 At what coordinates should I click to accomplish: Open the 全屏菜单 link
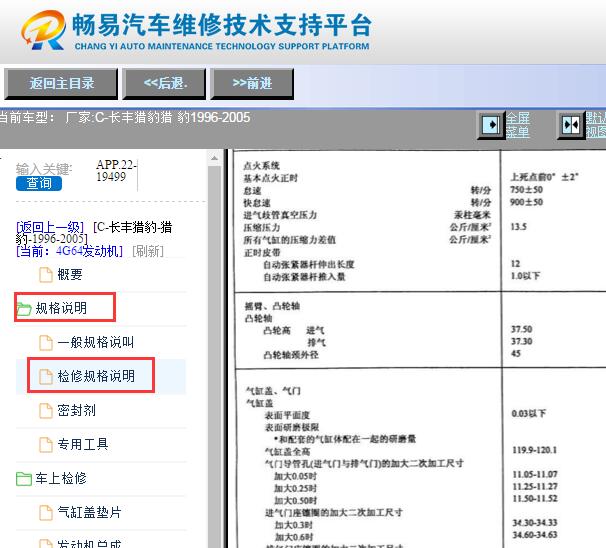click(518, 125)
